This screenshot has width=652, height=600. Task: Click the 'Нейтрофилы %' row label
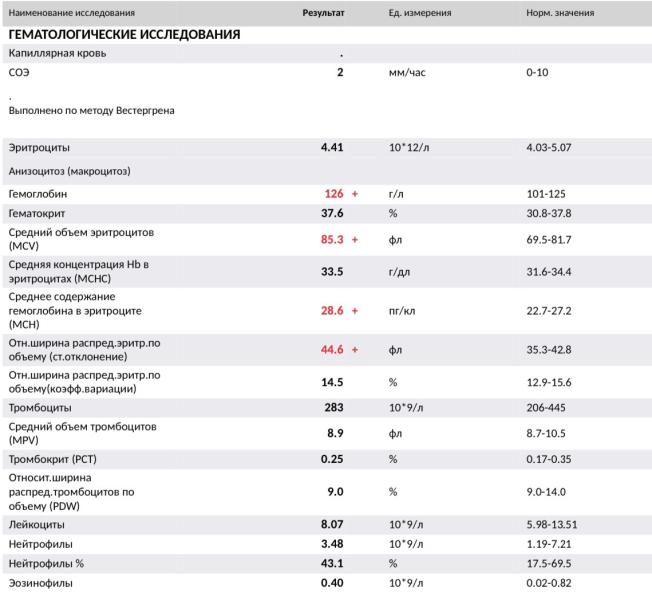tap(46, 564)
